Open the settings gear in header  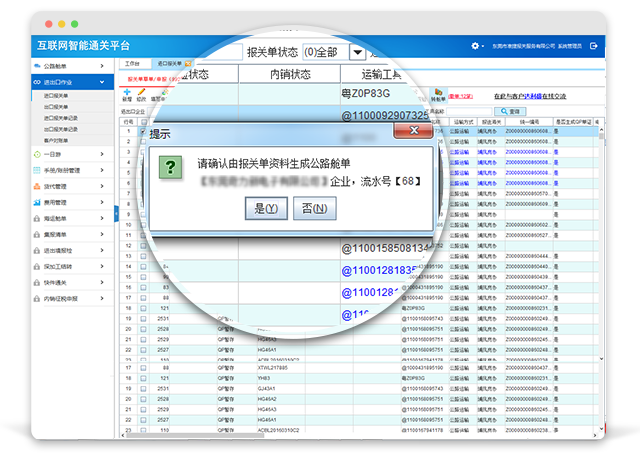(x=474, y=46)
